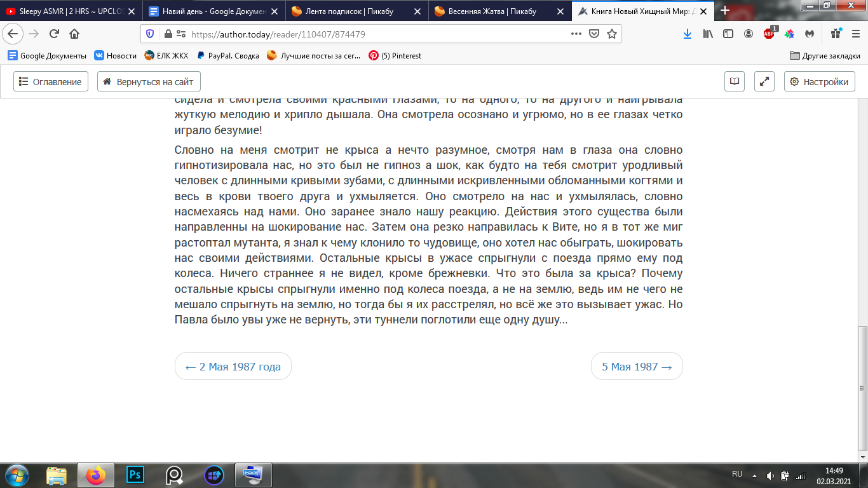Toggle fullscreen with the expand arrows button
The height and width of the screenshot is (488, 868).
[764, 81]
